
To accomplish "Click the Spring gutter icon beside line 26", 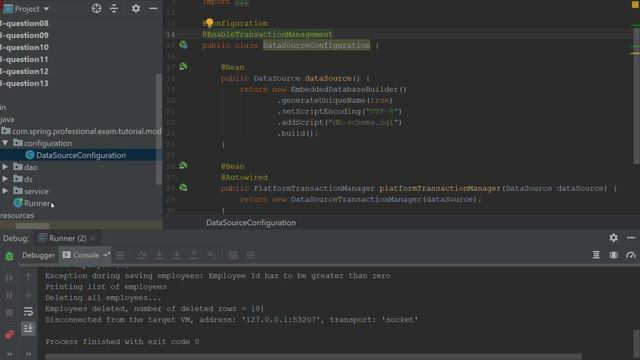I will point(183,166).
